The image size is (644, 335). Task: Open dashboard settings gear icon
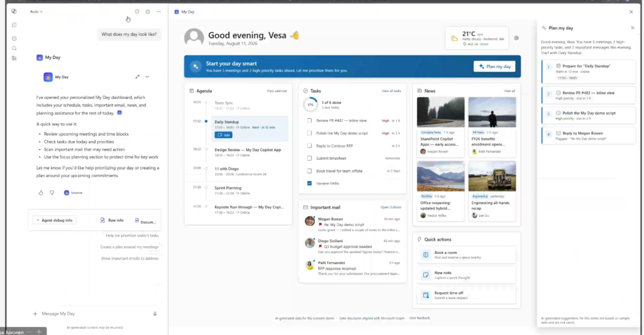[516, 38]
